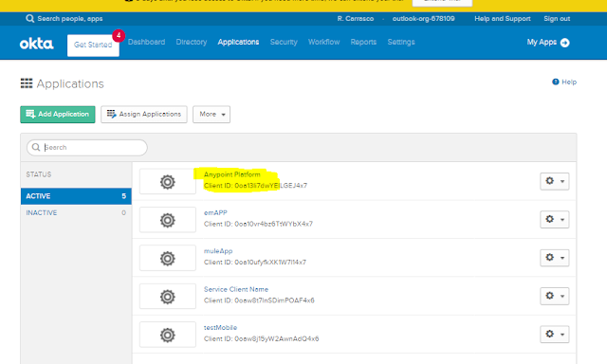Expand the More dropdown button
This screenshot has width=607, height=364.
212,114
